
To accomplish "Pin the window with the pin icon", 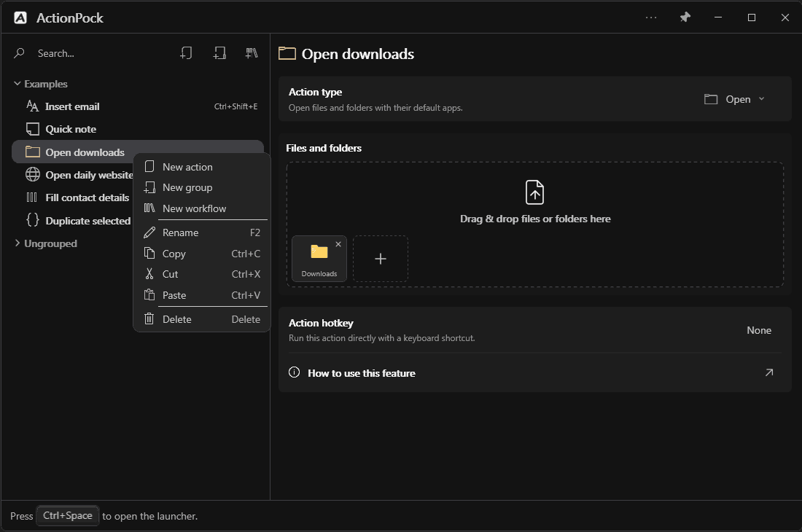I will point(685,17).
